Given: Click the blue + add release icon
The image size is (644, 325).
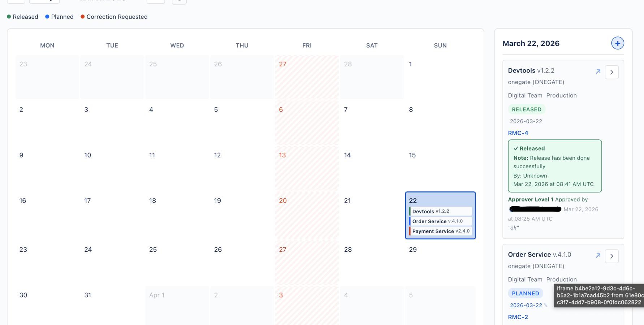Looking at the screenshot, I should (618, 43).
